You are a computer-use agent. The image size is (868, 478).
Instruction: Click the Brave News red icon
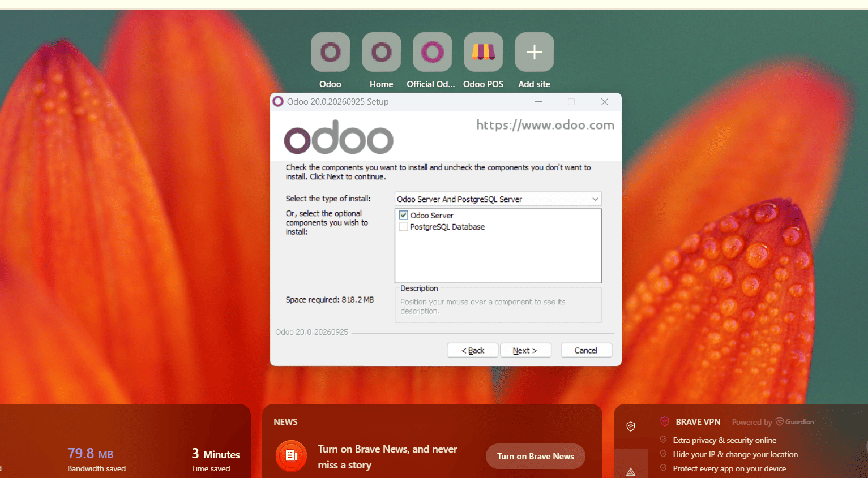tap(292, 455)
